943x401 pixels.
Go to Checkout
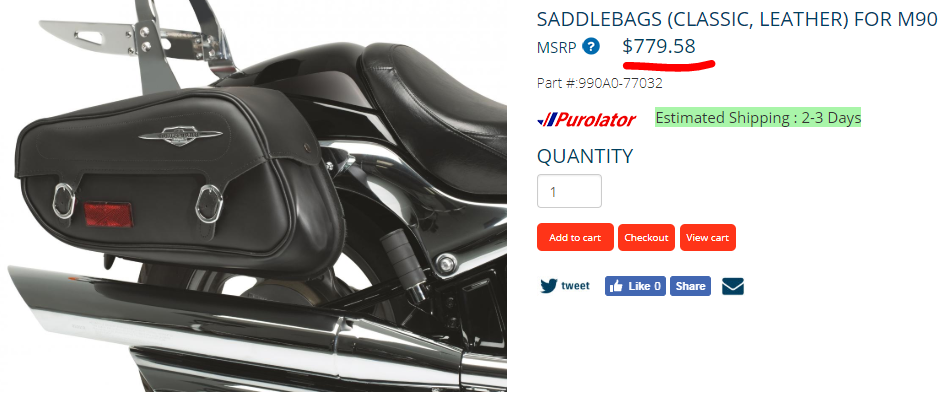pyautogui.click(x=646, y=237)
